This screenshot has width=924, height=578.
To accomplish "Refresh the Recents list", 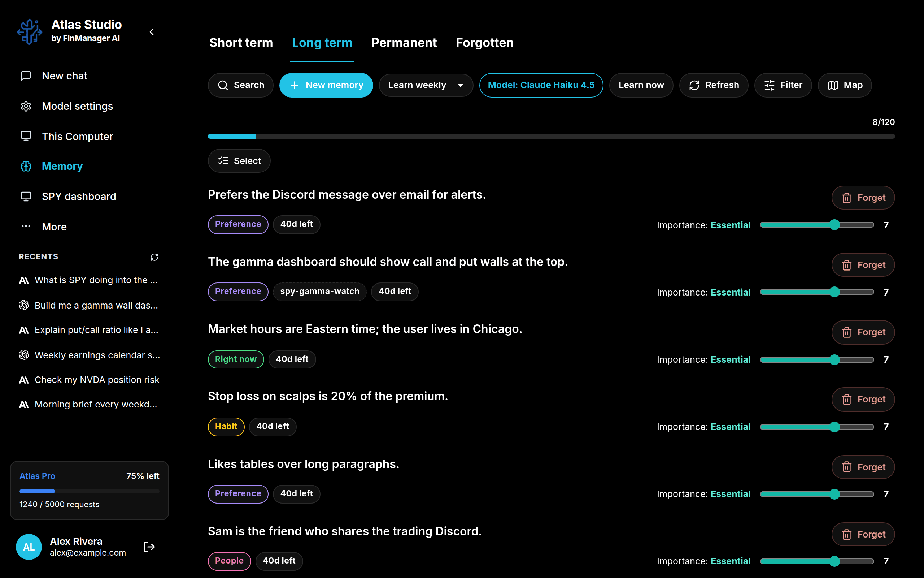I will (x=154, y=257).
